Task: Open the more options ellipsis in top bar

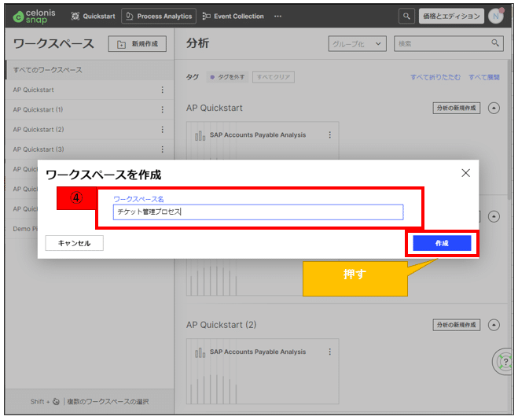Action: [277, 17]
